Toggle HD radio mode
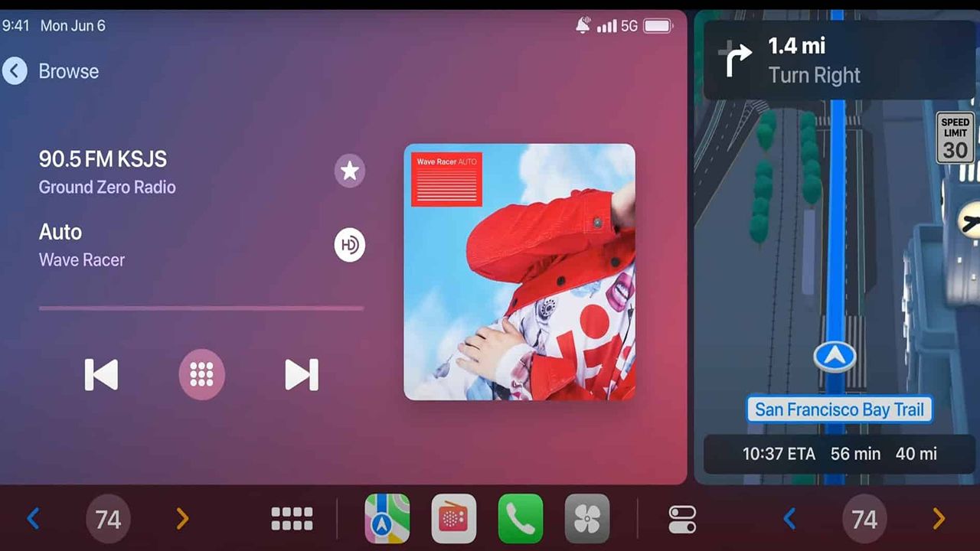The width and height of the screenshot is (980, 551). coord(350,245)
